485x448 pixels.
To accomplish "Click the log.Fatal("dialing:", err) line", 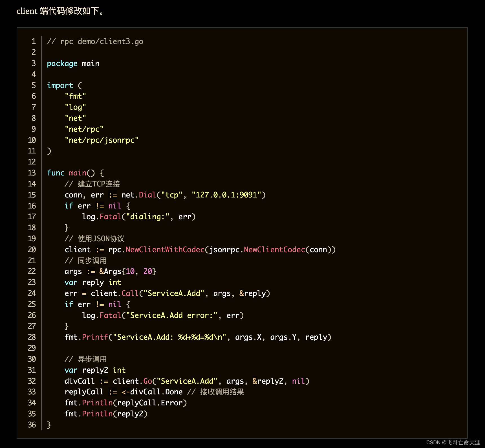I will [x=139, y=217].
